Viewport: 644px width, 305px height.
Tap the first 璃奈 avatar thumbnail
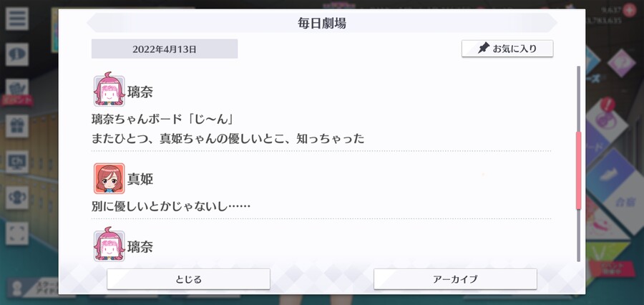(109, 91)
